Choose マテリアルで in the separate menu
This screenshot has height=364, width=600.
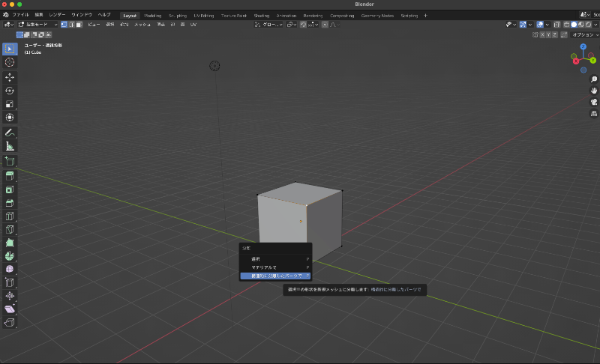pyautogui.click(x=275, y=267)
